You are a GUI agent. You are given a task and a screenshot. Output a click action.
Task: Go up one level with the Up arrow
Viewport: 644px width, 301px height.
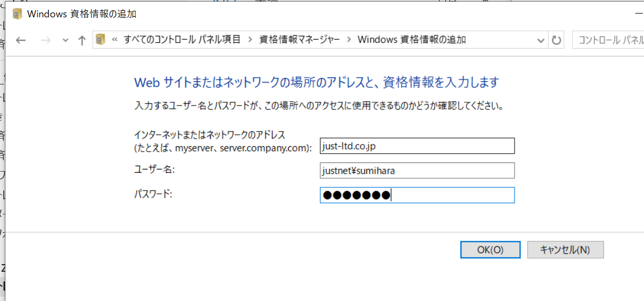(82, 40)
